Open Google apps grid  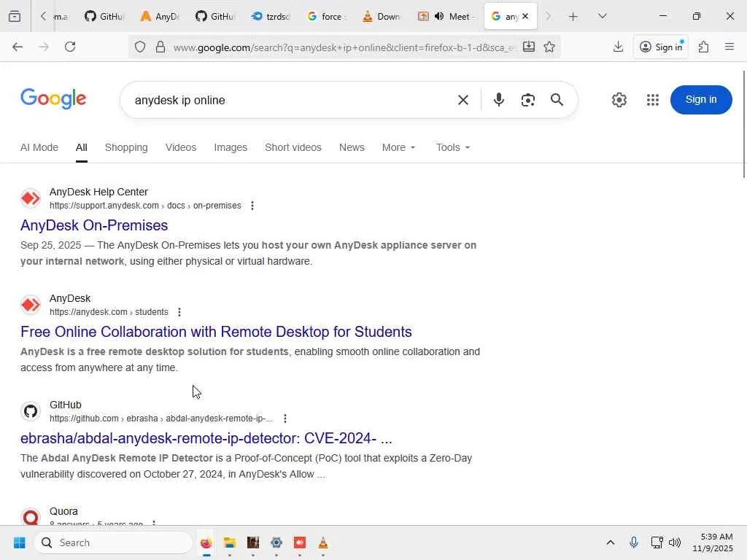pos(653,100)
